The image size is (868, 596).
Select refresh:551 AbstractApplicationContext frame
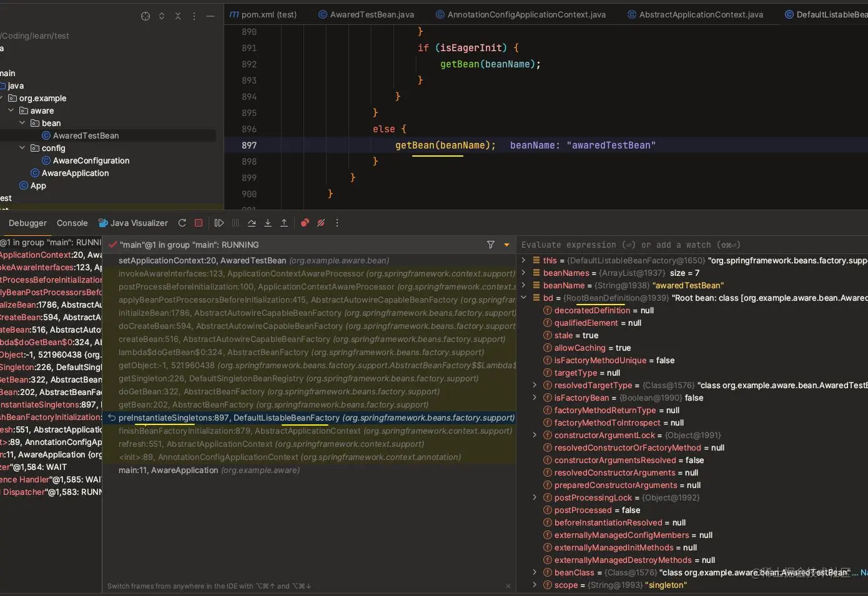(310, 444)
